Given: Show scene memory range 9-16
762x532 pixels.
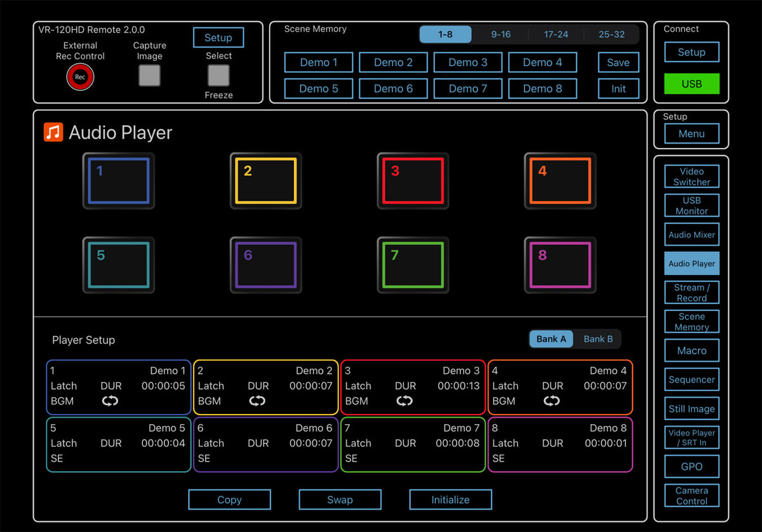Looking at the screenshot, I should point(500,34).
